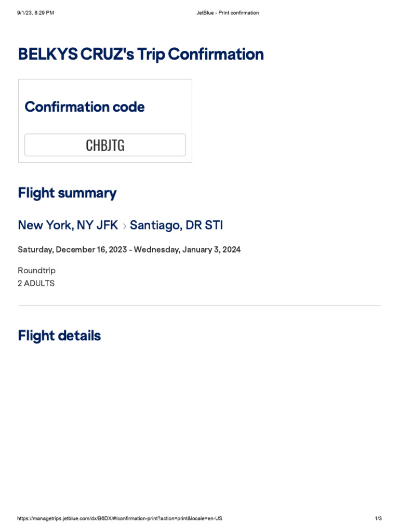Select the Flight summary heading
Screen dimensions: 399x532
(x=67, y=193)
